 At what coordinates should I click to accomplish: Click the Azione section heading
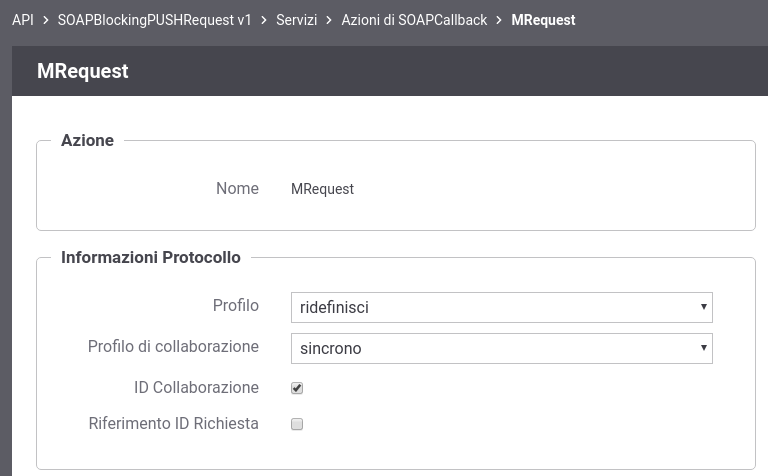87,141
